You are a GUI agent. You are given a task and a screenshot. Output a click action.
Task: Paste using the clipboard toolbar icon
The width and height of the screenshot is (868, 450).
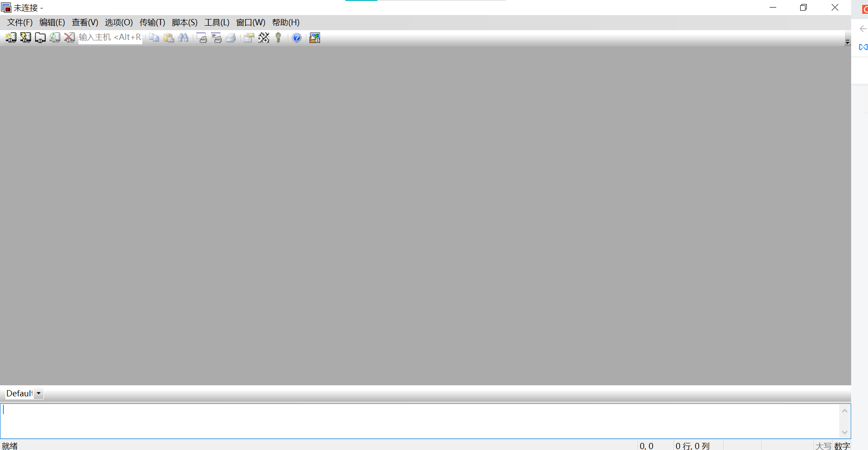point(169,38)
